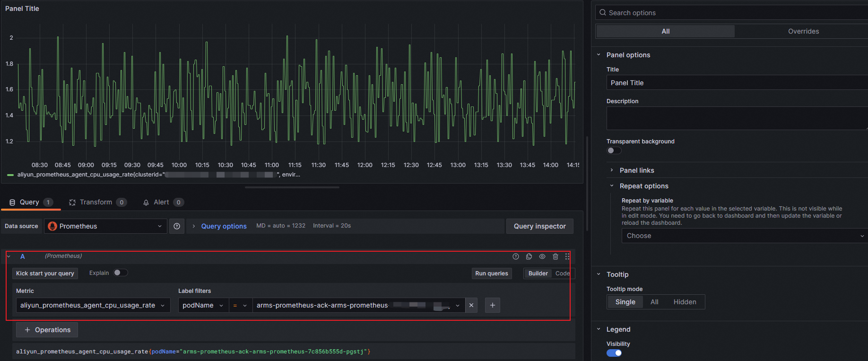Click the search icon in options search

click(x=603, y=13)
